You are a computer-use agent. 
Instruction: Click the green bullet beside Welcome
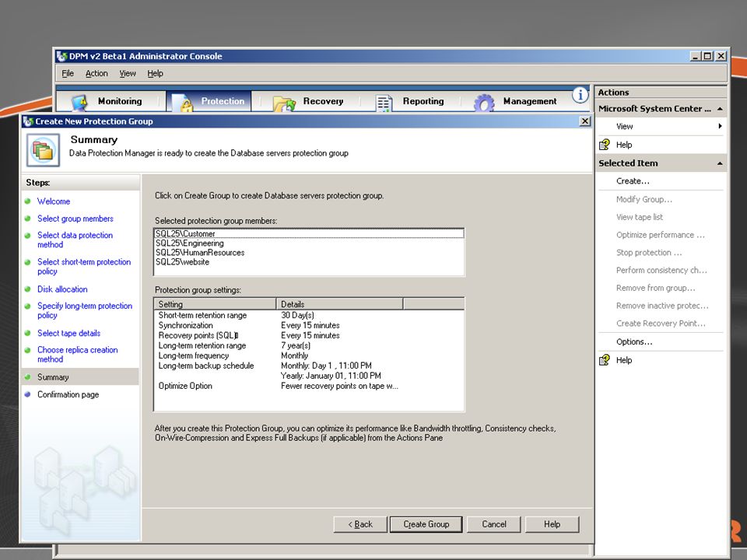click(x=28, y=201)
